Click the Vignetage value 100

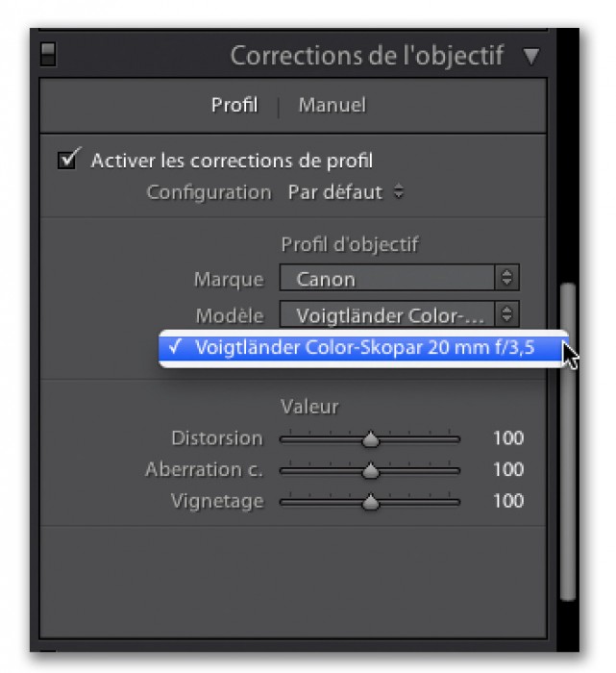pyautogui.click(x=508, y=501)
